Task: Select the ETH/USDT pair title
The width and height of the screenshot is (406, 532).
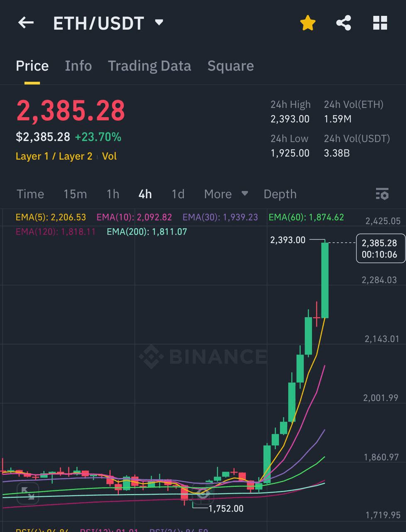Action: coord(98,24)
